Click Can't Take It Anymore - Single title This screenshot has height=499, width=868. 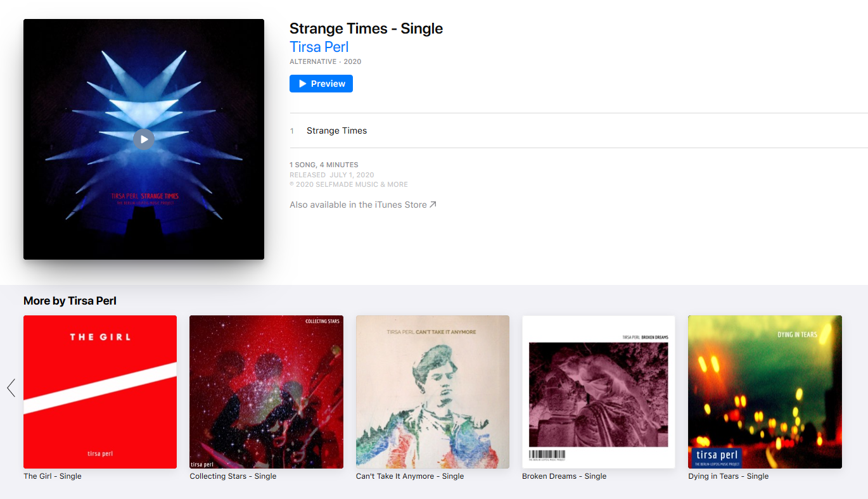tap(410, 476)
